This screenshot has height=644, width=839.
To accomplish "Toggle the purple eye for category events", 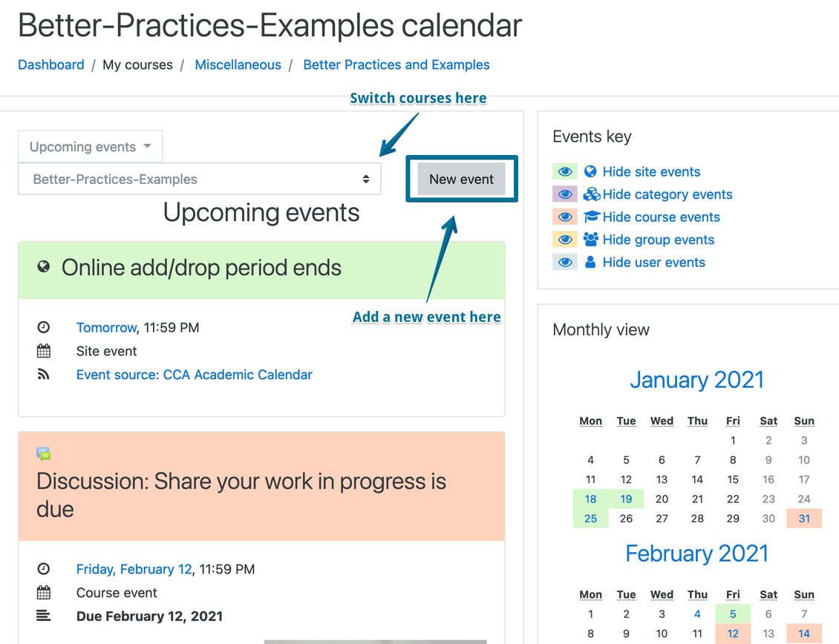I will click(x=565, y=194).
